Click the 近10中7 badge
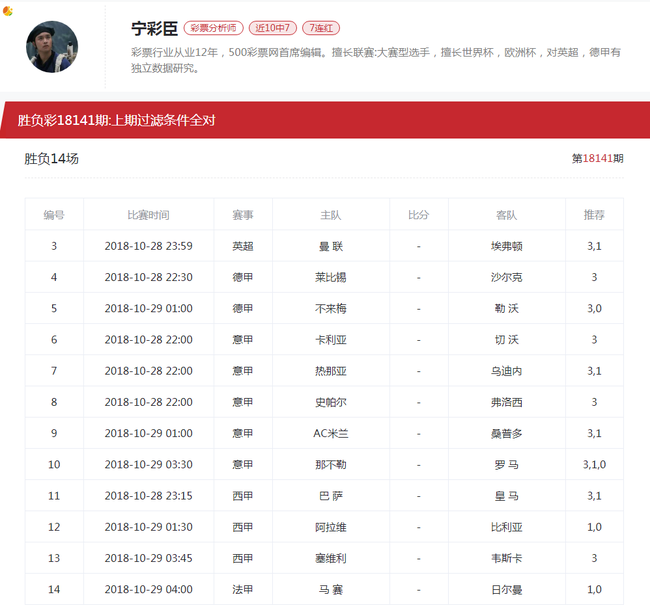The width and height of the screenshot is (650, 612). point(272,28)
